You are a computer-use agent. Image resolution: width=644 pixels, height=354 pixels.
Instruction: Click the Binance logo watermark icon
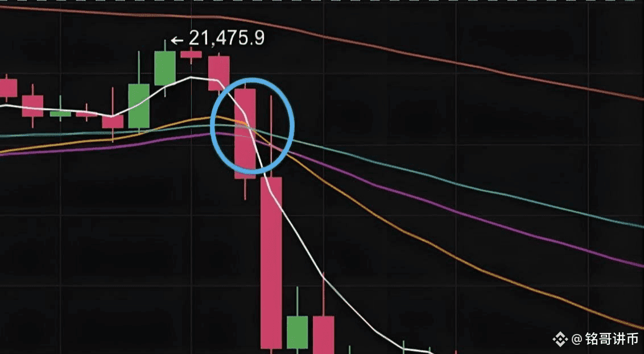[x=560, y=339]
